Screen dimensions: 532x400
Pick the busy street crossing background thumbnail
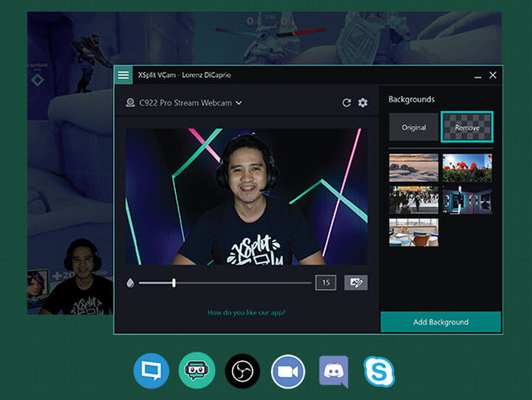(x=414, y=200)
